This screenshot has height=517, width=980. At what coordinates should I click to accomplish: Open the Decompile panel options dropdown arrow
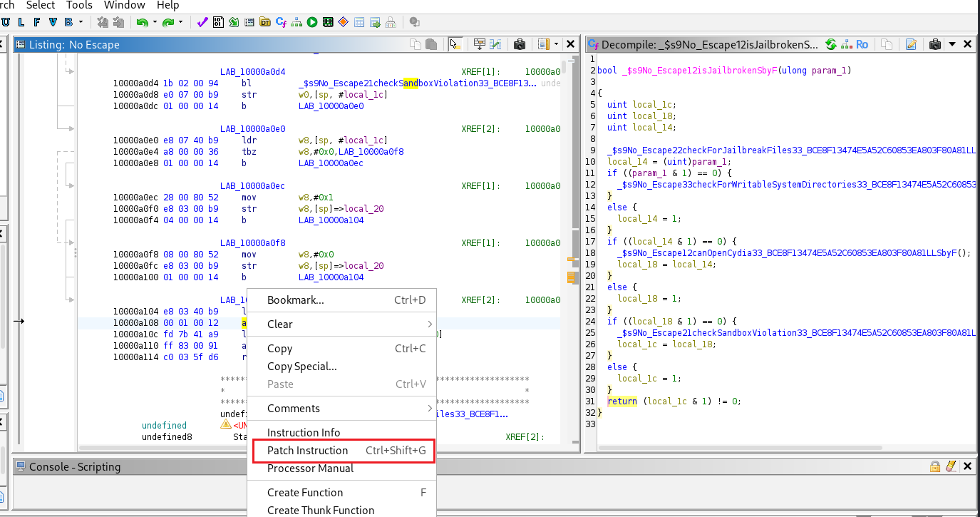pos(952,44)
